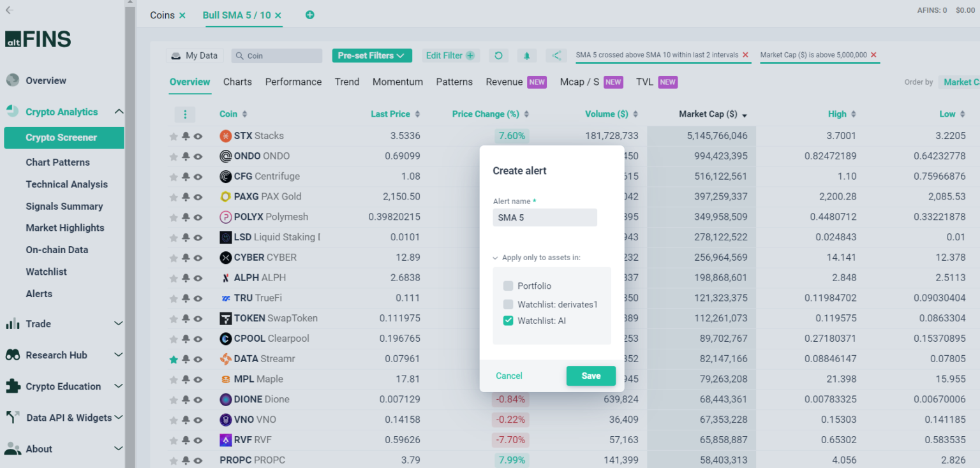This screenshot has height=468, width=980.
Task: Enable the Portfolio checkbox
Action: [x=508, y=286]
